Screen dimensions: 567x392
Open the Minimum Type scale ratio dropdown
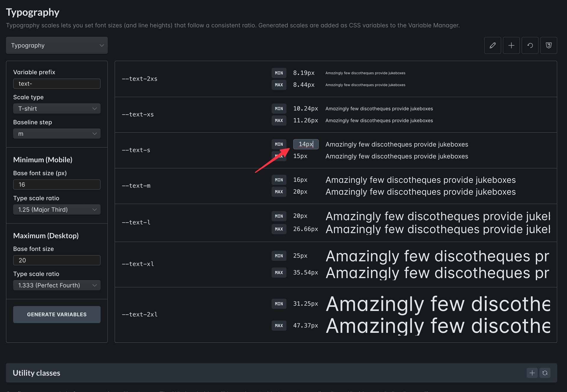click(x=57, y=210)
